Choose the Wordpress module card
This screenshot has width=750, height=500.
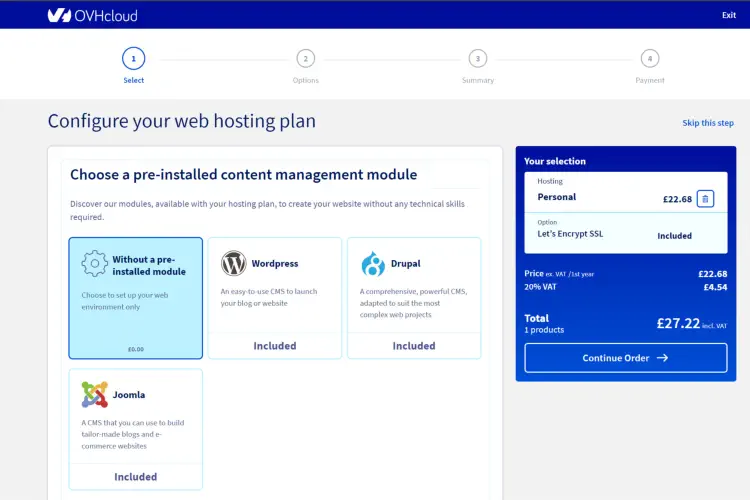[275, 298]
